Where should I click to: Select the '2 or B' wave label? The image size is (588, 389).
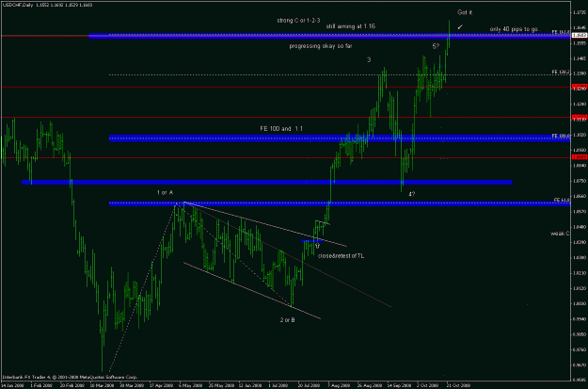coord(288,320)
